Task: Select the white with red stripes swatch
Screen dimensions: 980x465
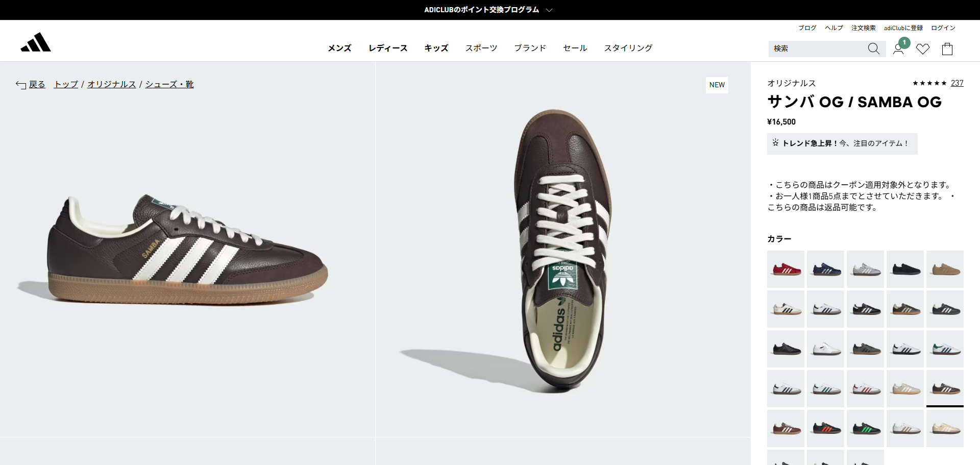Action: point(865,388)
